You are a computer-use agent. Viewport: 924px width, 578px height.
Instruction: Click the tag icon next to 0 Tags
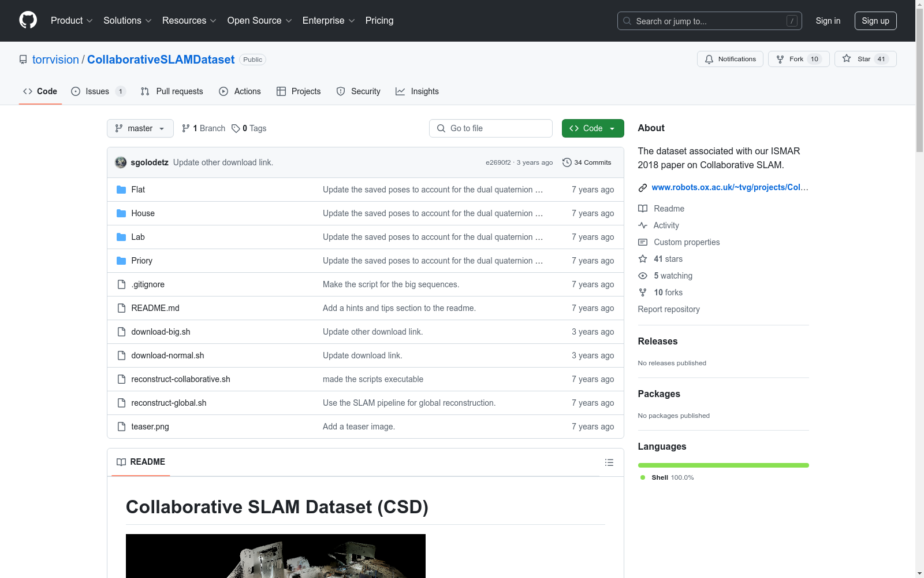236,128
